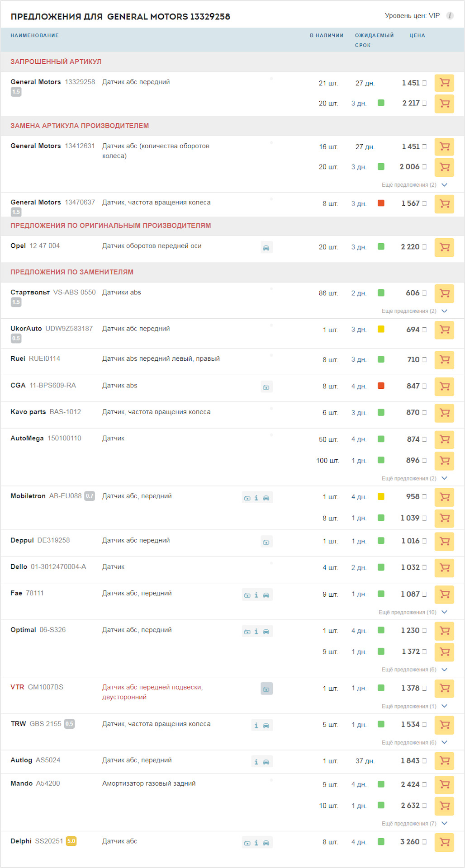465x868 pixels.
Task: Expand more offers for Стартвольт VS-ABS 0550
Action: 414,311
